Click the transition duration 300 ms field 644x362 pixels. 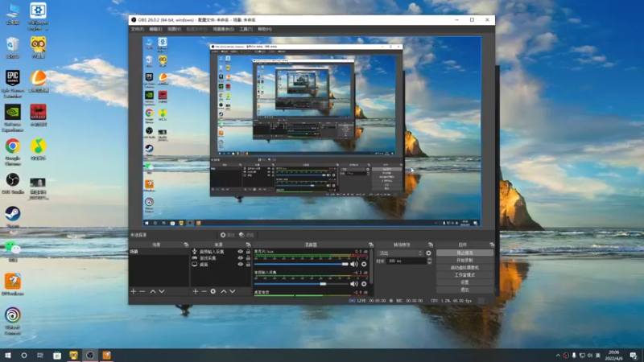[406, 261]
